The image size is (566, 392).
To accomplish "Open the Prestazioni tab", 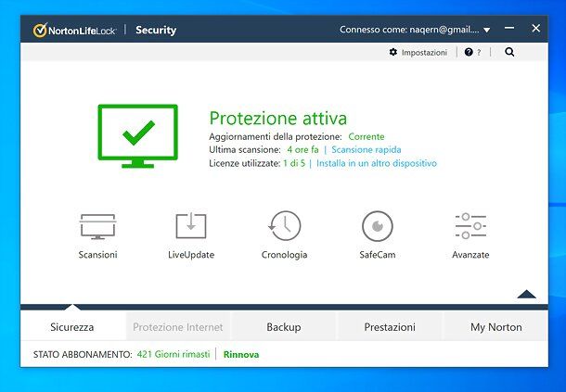I will pyautogui.click(x=390, y=327).
